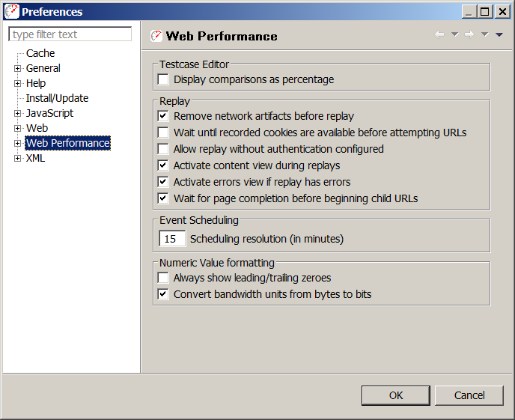This screenshot has height=420, width=515.
Task: Select the Cache preferences page
Action: point(40,53)
